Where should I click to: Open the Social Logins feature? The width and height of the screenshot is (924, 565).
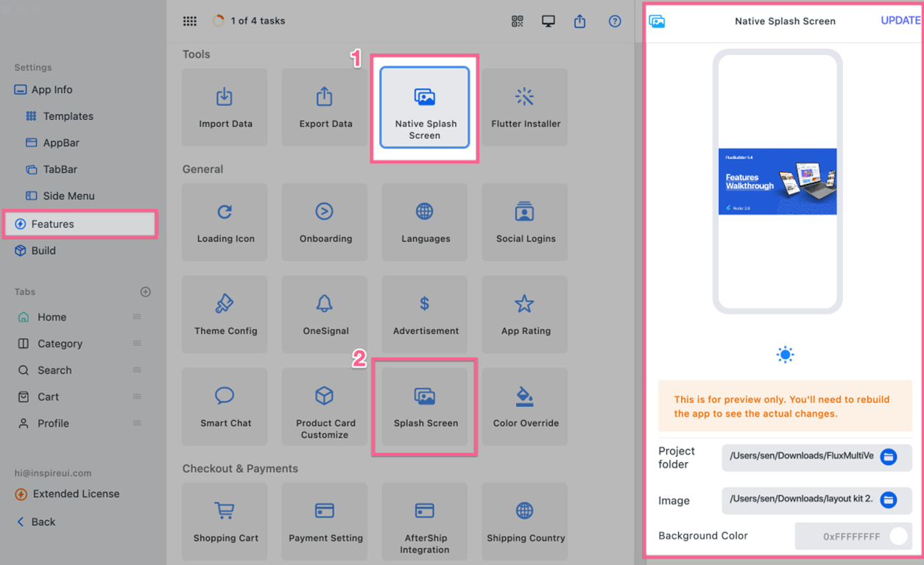525,222
